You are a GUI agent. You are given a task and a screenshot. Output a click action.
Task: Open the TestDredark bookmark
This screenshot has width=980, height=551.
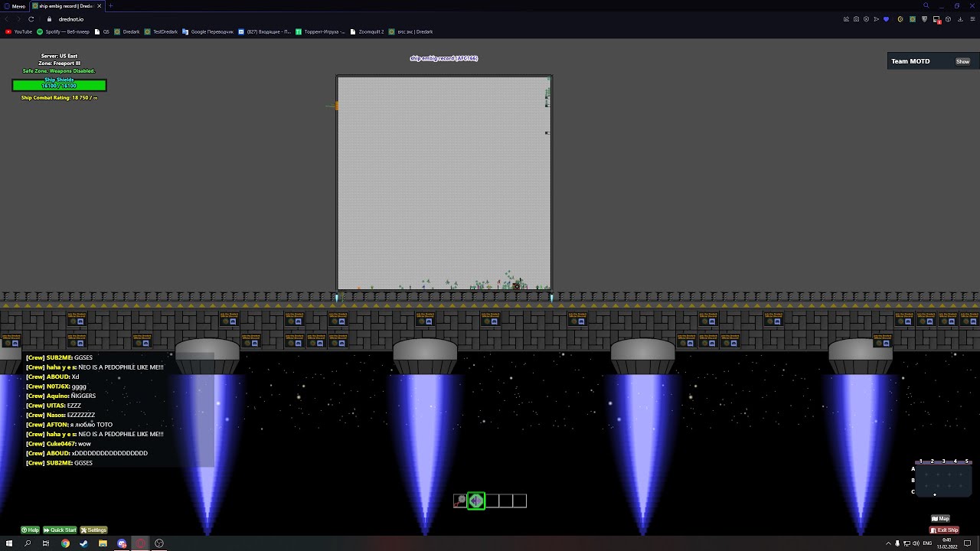[x=162, y=31]
